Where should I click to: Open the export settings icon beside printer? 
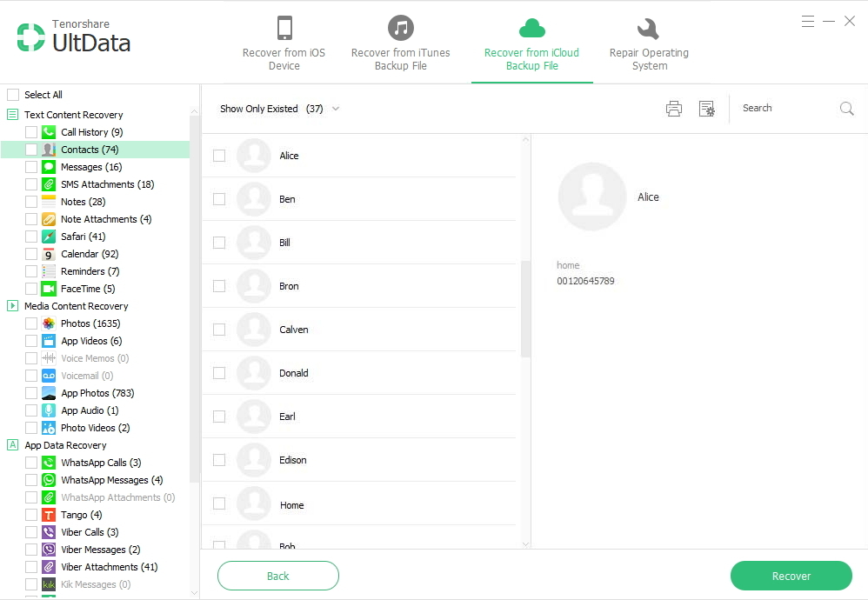(706, 109)
